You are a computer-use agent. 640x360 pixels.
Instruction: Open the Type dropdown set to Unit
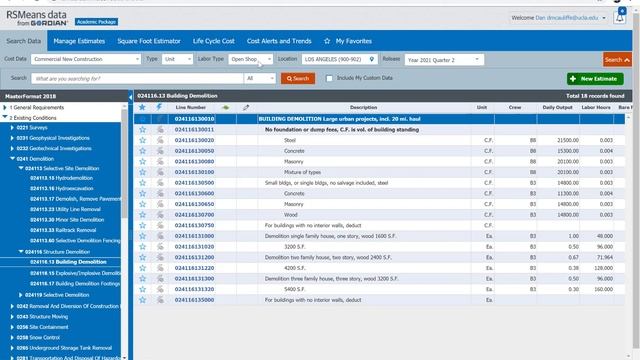point(177,59)
